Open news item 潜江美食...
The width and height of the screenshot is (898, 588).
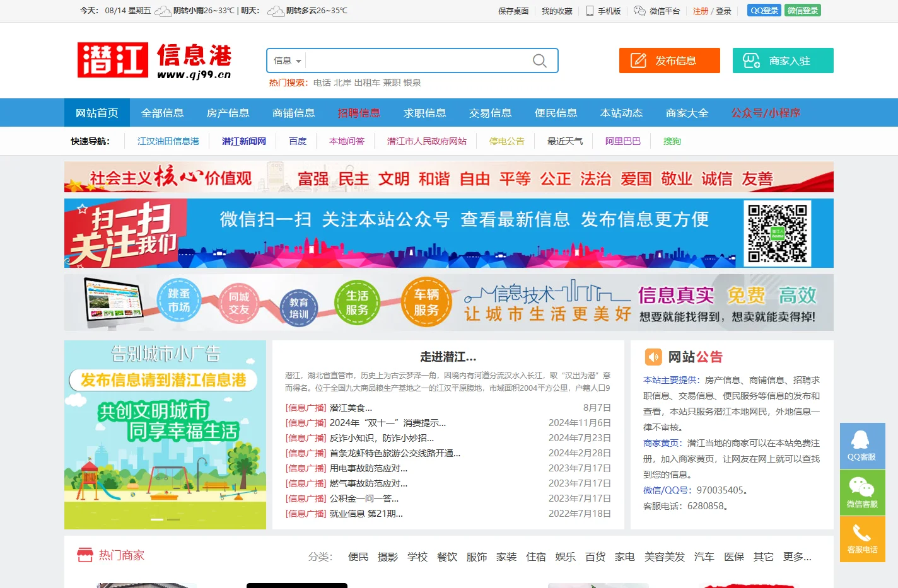(351, 408)
